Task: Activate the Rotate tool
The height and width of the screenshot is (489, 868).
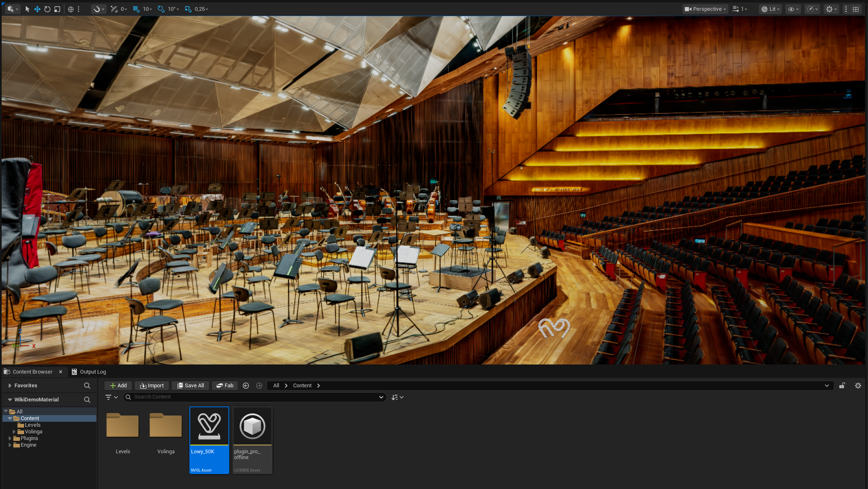Action: 47,9
